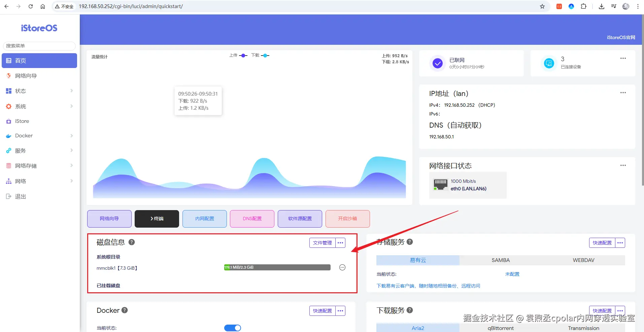Toggle the 下载 series in chart legend
The height and width of the screenshot is (332, 644).
coord(260,55)
